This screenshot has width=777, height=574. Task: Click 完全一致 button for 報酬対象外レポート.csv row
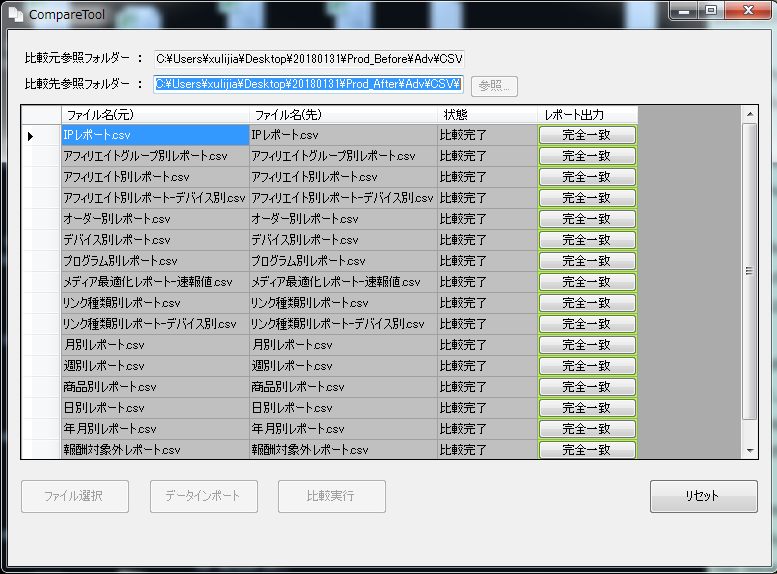pos(587,450)
